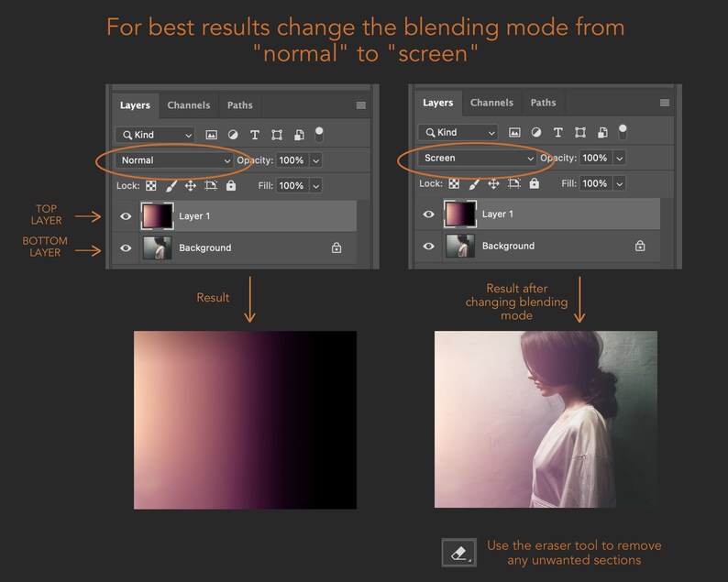Screen dimensions: 728x582
Task: Select Layers tab in left panel
Action: 135,105
